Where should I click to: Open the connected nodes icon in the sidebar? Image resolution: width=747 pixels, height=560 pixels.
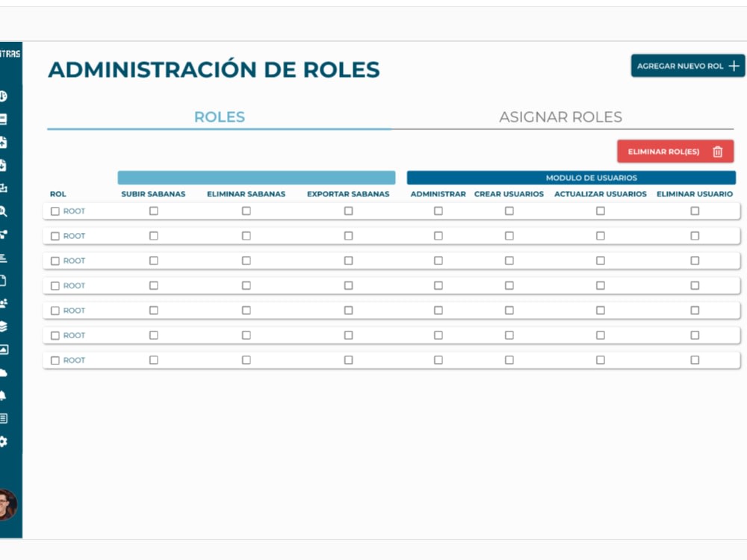pyautogui.click(x=3, y=234)
